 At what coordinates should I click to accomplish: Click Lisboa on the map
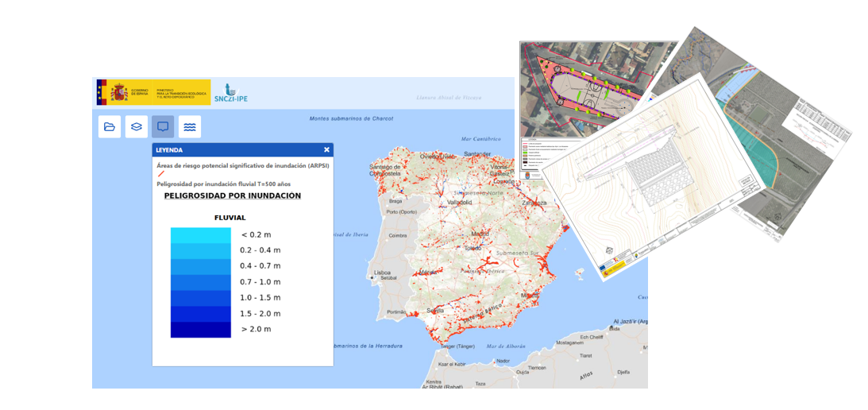point(382,273)
